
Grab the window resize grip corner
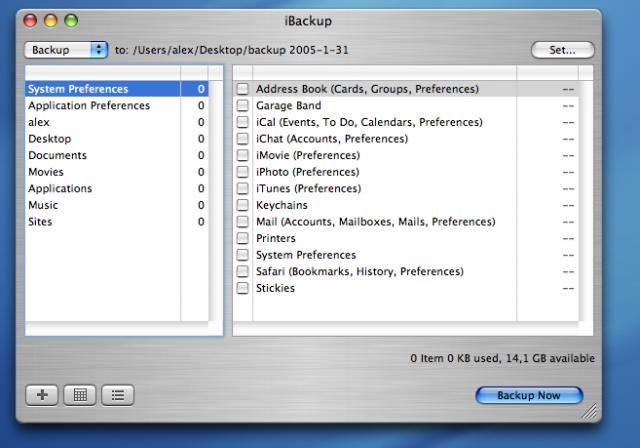589,411
